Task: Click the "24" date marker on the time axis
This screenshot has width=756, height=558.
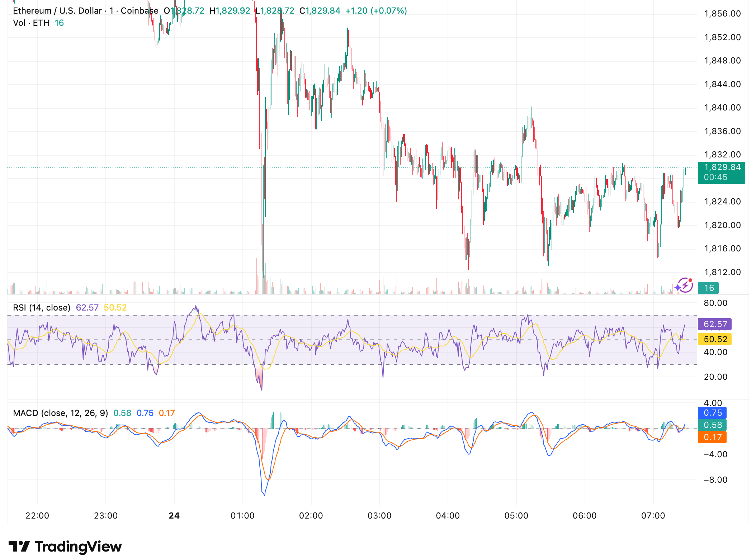Action: [175, 515]
